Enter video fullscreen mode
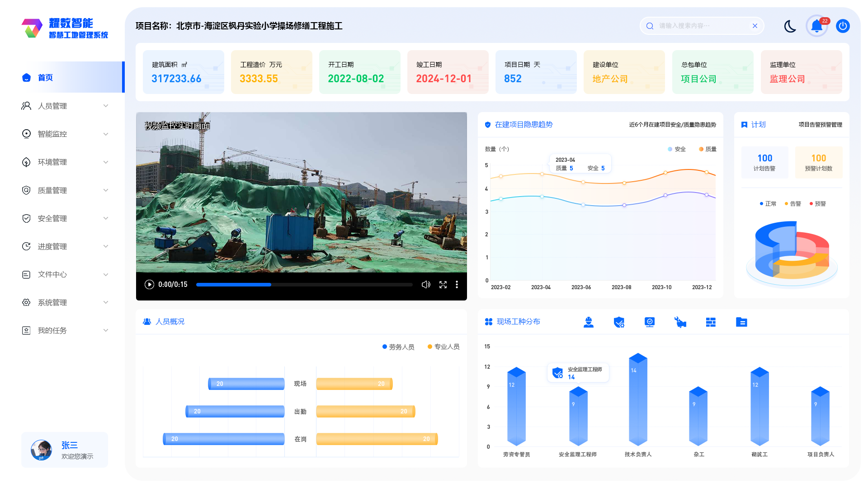The height and width of the screenshot is (488, 868). tap(443, 285)
